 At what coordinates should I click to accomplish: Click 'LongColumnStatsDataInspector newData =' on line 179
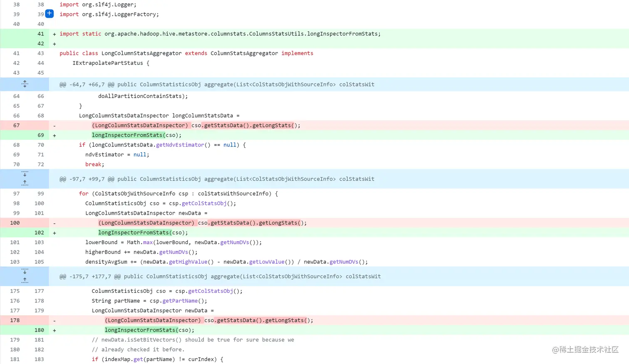(153, 310)
